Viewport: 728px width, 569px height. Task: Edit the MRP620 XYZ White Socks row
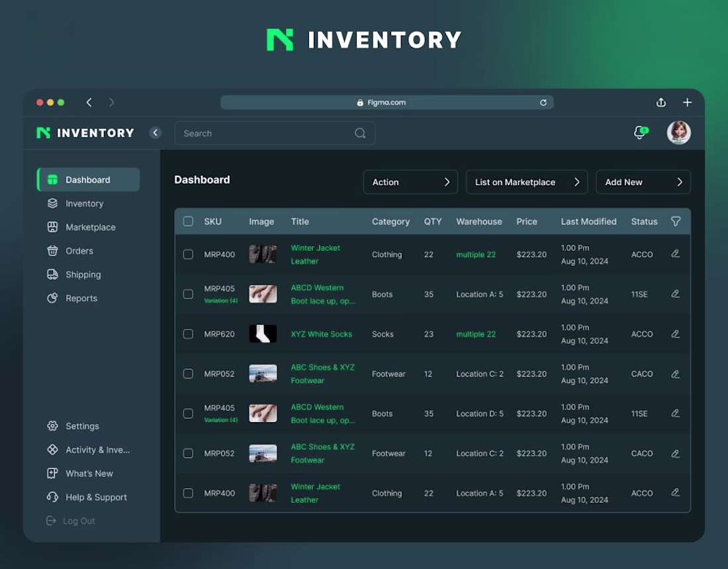(675, 334)
